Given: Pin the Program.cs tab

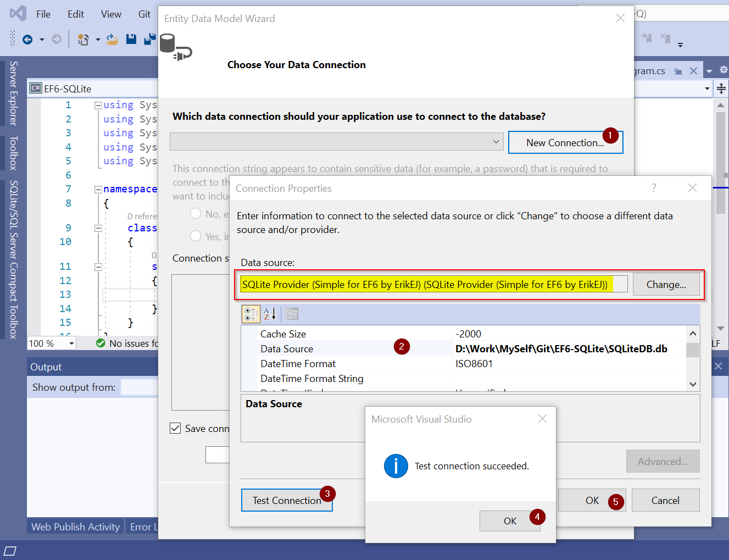Looking at the screenshot, I should click(678, 71).
